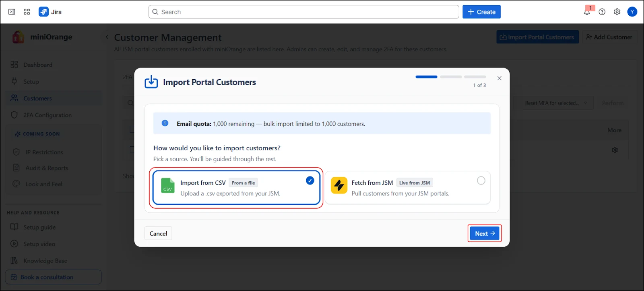Click the 2FA Configuration shield icon

pyautogui.click(x=14, y=115)
